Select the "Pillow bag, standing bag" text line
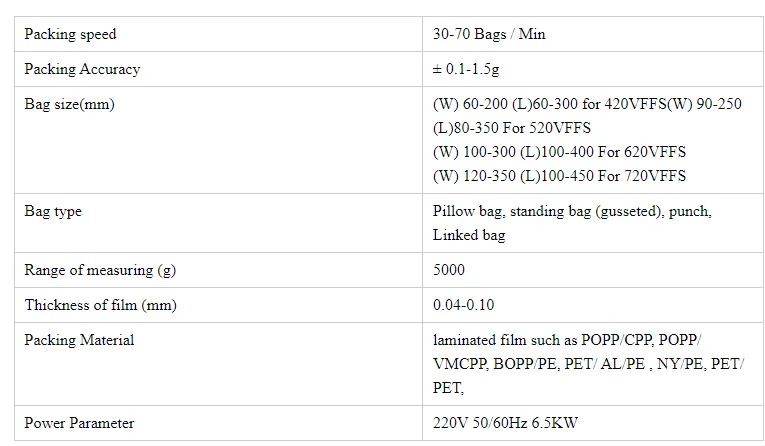 pos(572,212)
